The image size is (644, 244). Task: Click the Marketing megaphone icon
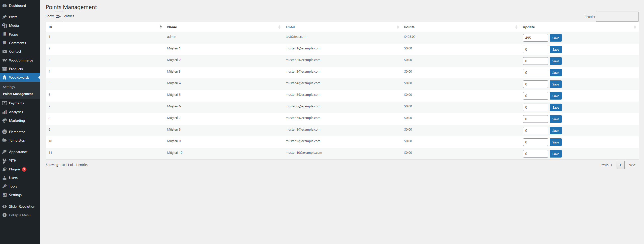coord(5,120)
